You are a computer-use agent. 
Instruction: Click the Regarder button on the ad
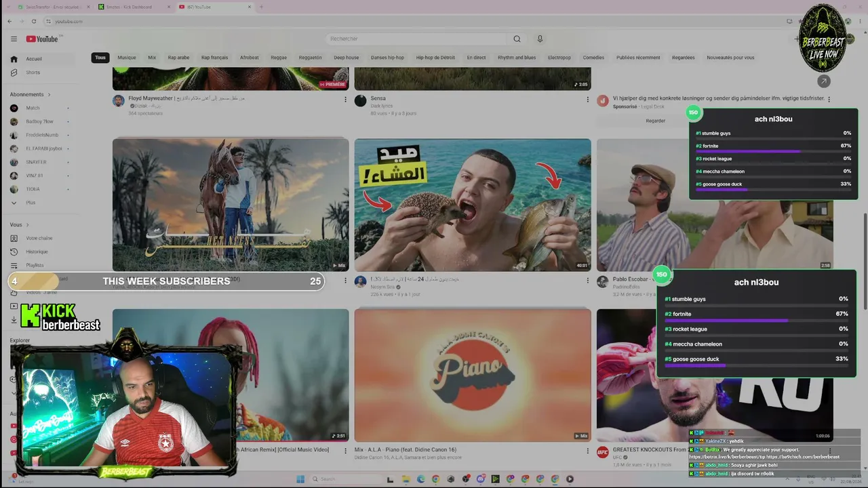pos(656,121)
